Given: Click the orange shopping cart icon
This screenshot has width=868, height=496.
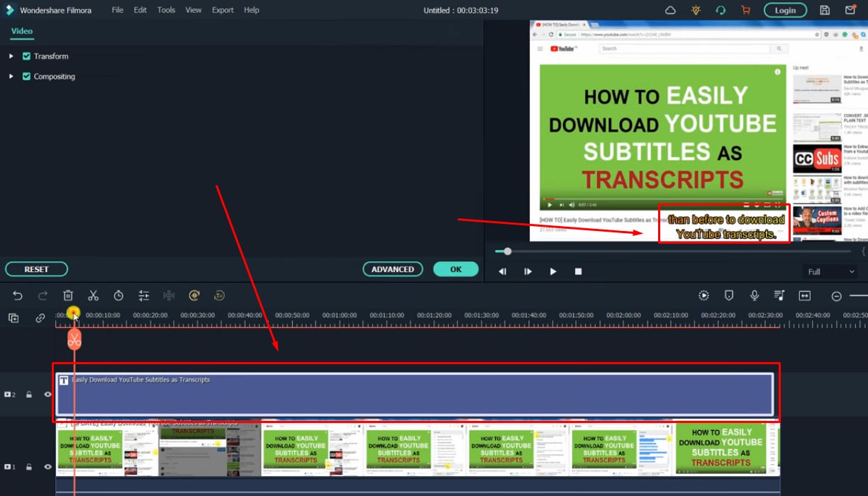Looking at the screenshot, I should [745, 10].
